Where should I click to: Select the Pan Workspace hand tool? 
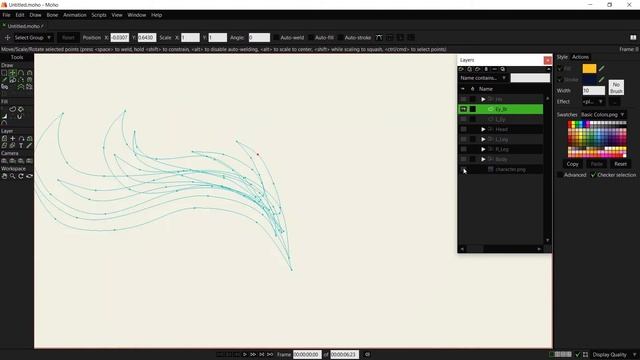[4, 176]
